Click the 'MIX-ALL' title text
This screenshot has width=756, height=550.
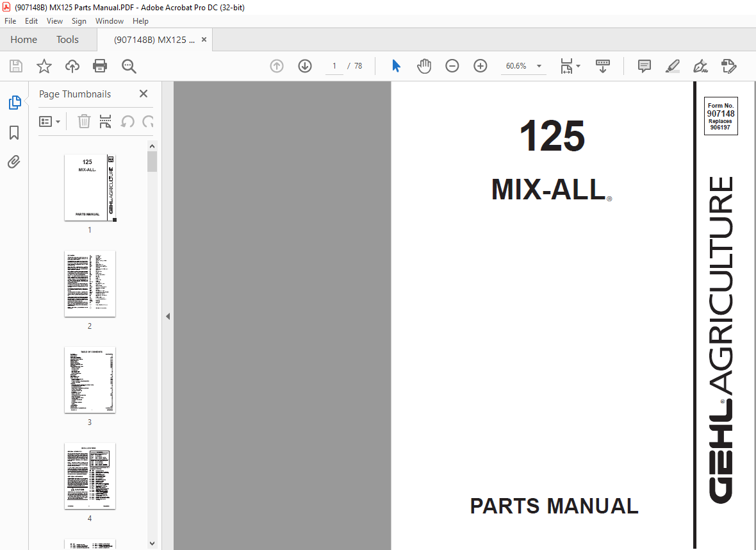[549, 190]
